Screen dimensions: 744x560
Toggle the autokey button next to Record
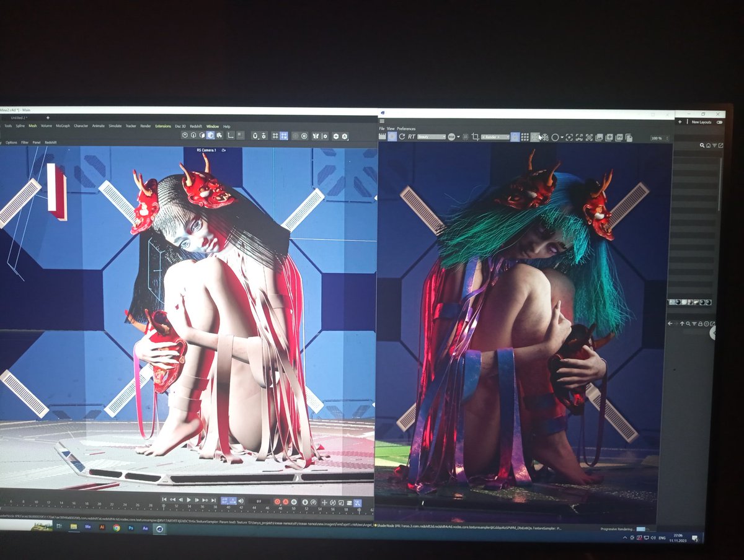pos(286,501)
